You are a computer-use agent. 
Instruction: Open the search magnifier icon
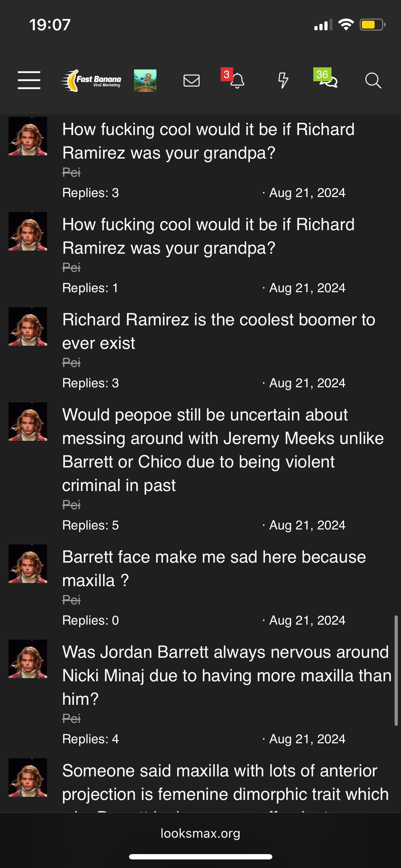pyautogui.click(x=373, y=81)
